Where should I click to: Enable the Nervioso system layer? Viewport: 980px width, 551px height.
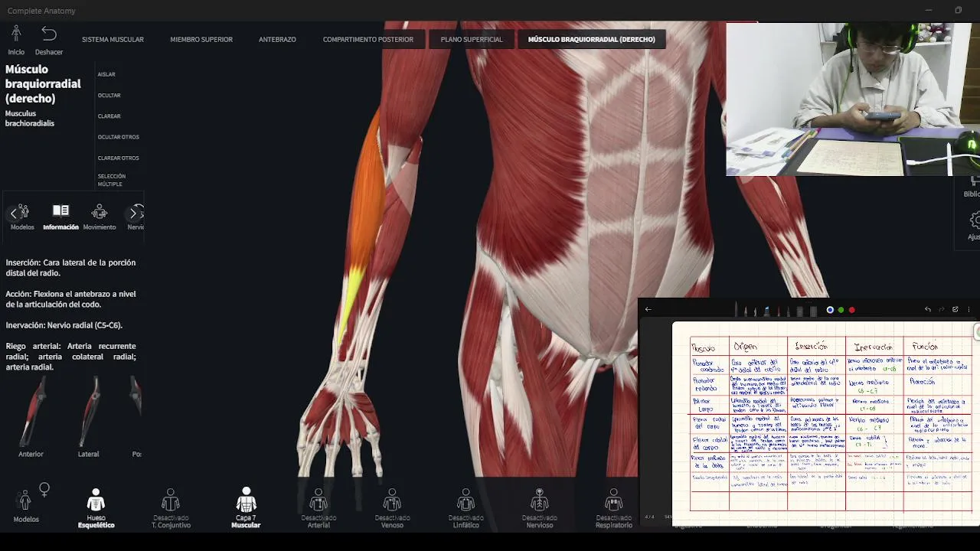point(540,500)
